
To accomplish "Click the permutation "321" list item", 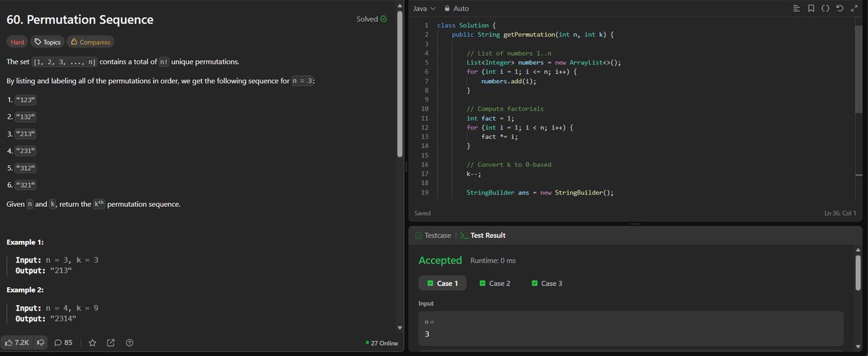I will click(x=25, y=185).
